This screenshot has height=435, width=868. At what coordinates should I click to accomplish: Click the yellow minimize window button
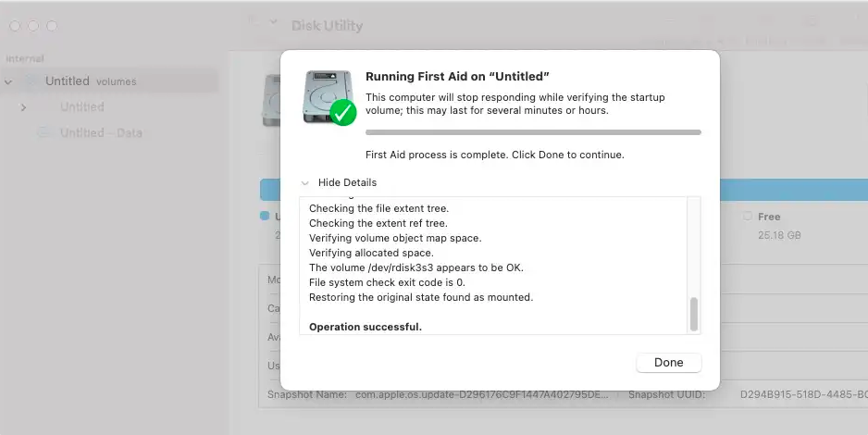(x=32, y=26)
